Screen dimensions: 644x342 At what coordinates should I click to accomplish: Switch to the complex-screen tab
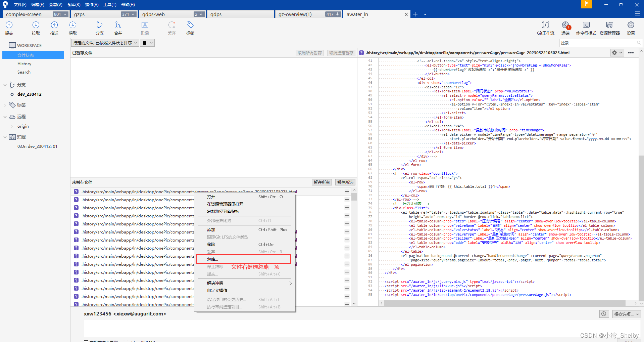coord(36,14)
